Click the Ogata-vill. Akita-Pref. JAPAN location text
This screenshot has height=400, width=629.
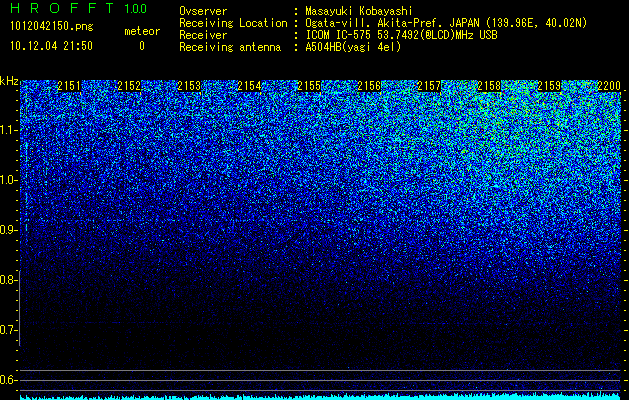pyautogui.click(x=446, y=23)
